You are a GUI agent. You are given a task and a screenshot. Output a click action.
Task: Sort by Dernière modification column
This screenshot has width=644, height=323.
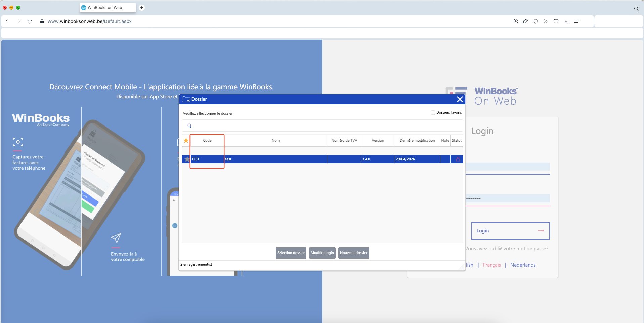[417, 140]
